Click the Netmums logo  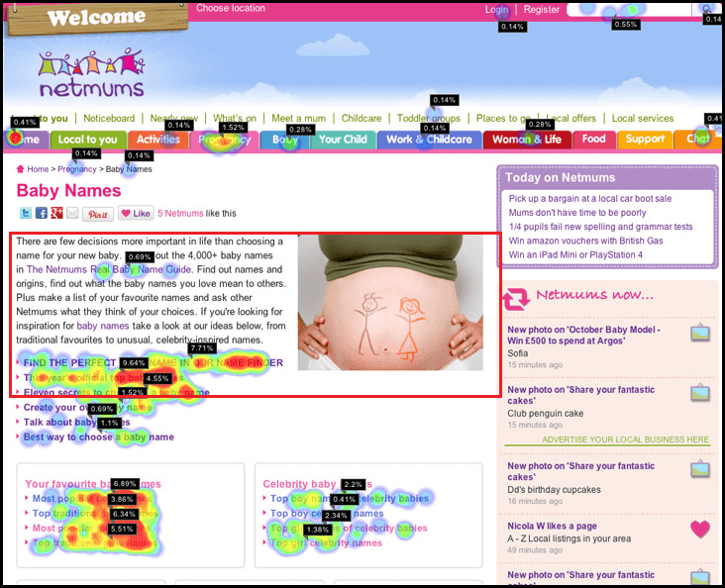click(91, 72)
